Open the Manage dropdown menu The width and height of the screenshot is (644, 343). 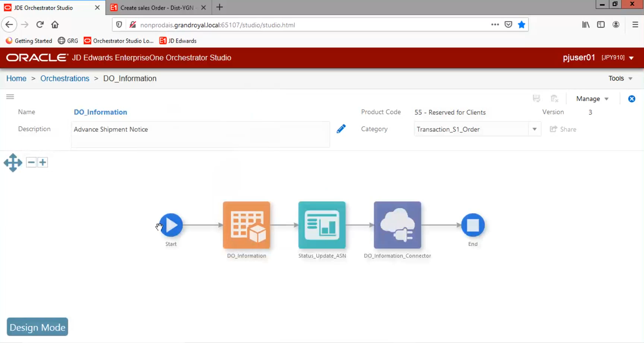point(592,99)
